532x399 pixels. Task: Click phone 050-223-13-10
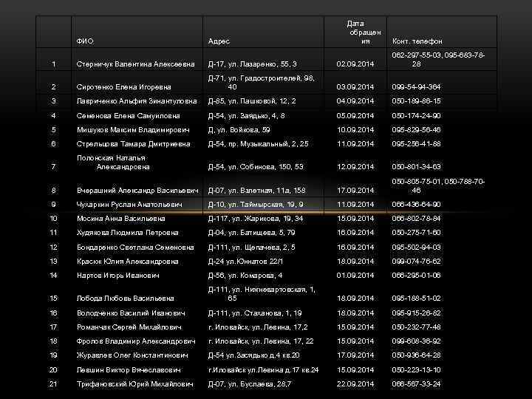click(x=416, y=370)
